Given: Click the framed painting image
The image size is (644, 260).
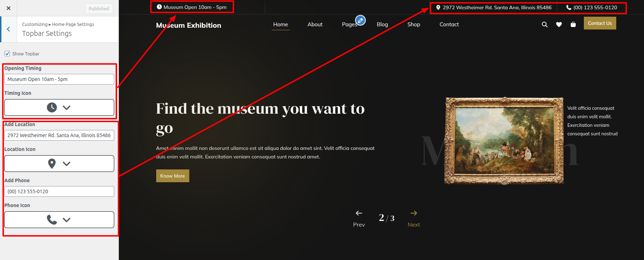Looking at the screenshot, I should click(x=504, y=141).
